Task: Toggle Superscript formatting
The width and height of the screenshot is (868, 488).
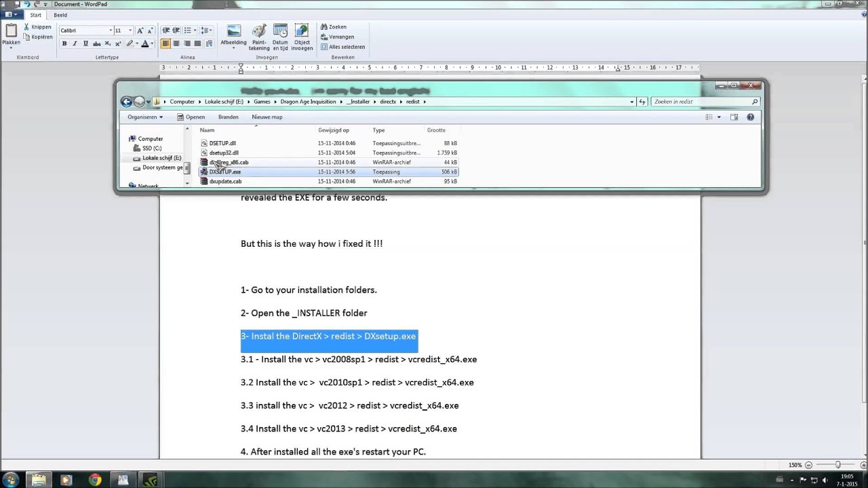Action: click(117, 43)
